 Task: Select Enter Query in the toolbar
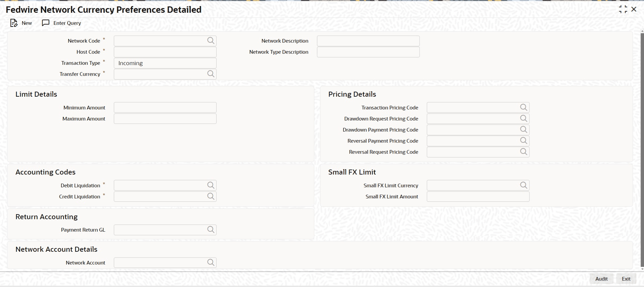coord(61,23)
